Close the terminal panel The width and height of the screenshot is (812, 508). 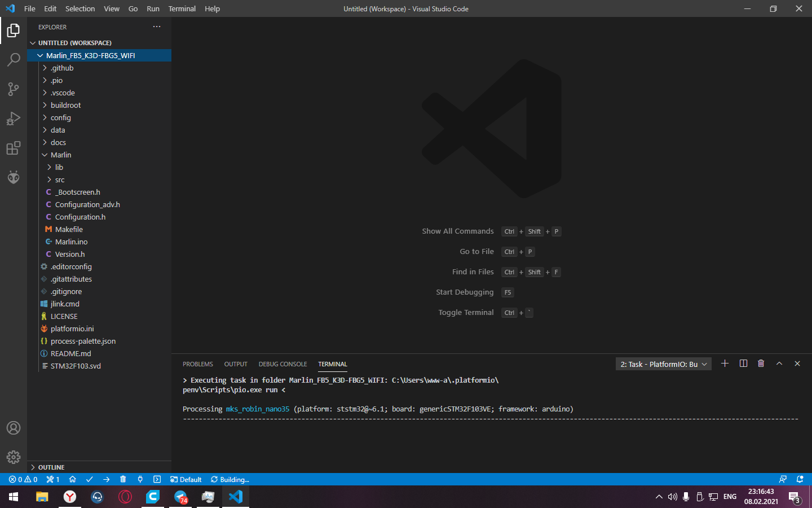point(797,364)
